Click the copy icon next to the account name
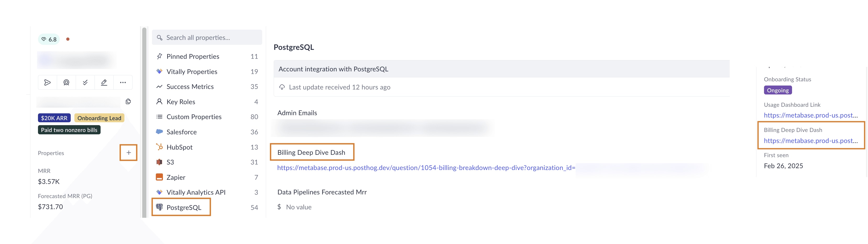Screen dimensions: 868x244 click(x=128, y=101)
